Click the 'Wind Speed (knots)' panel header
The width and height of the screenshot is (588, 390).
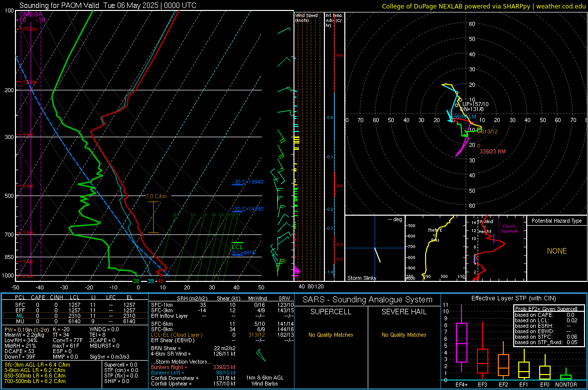306,18
